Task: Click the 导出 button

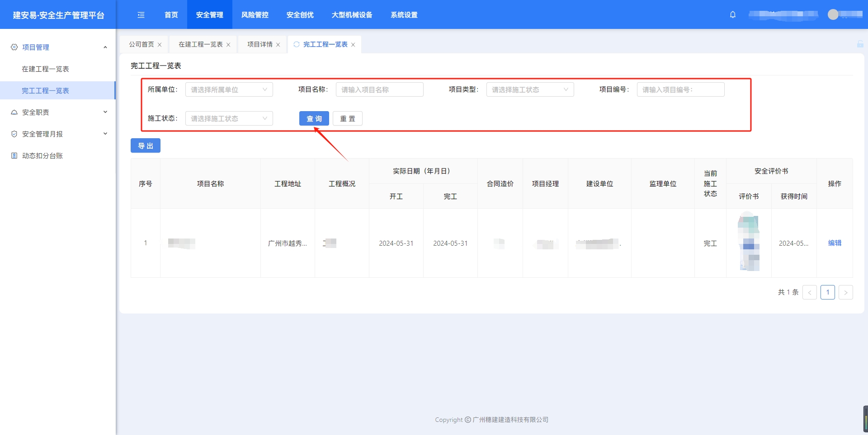Action: [x=145, y=145]
